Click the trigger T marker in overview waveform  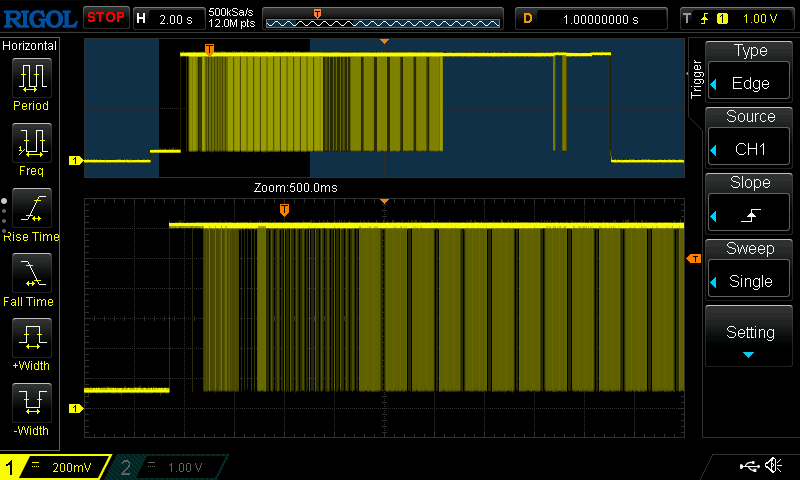[x=209, y=49]
